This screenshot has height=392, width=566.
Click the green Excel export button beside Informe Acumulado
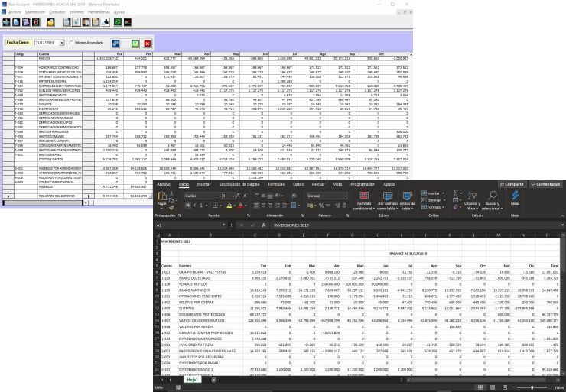[135, 44]
